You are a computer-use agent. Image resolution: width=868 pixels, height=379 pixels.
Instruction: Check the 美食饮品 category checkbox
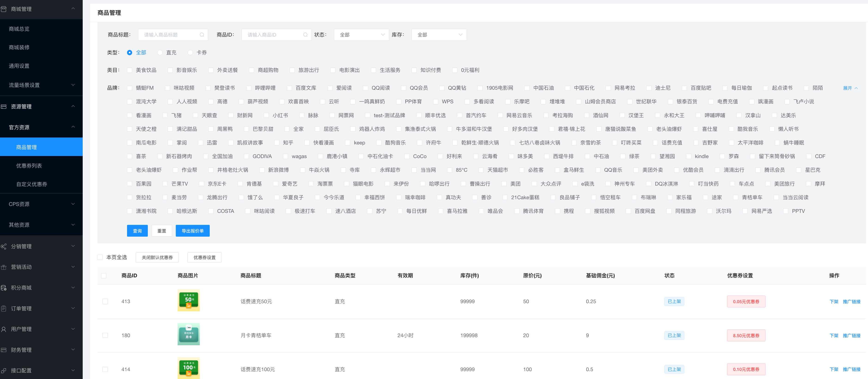pos(129,70)
